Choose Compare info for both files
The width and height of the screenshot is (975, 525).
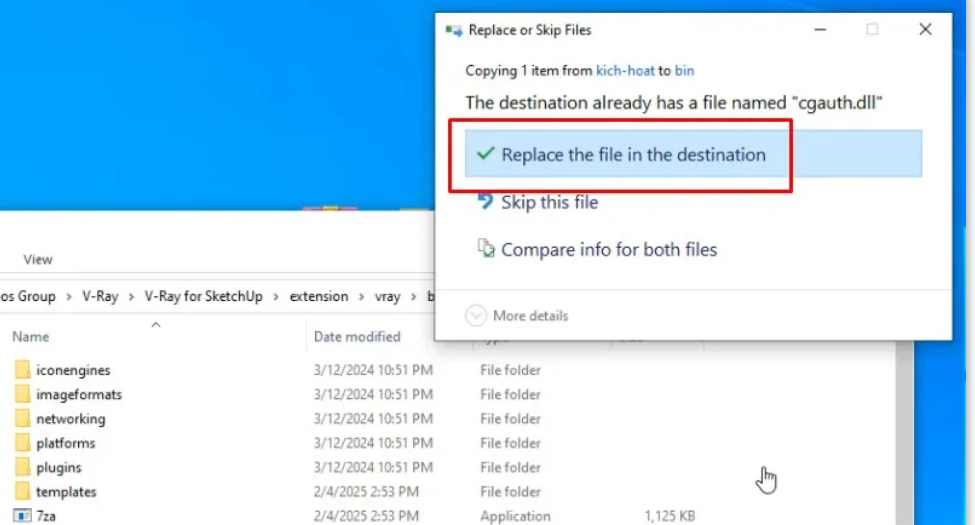click(x=609, y=249)
